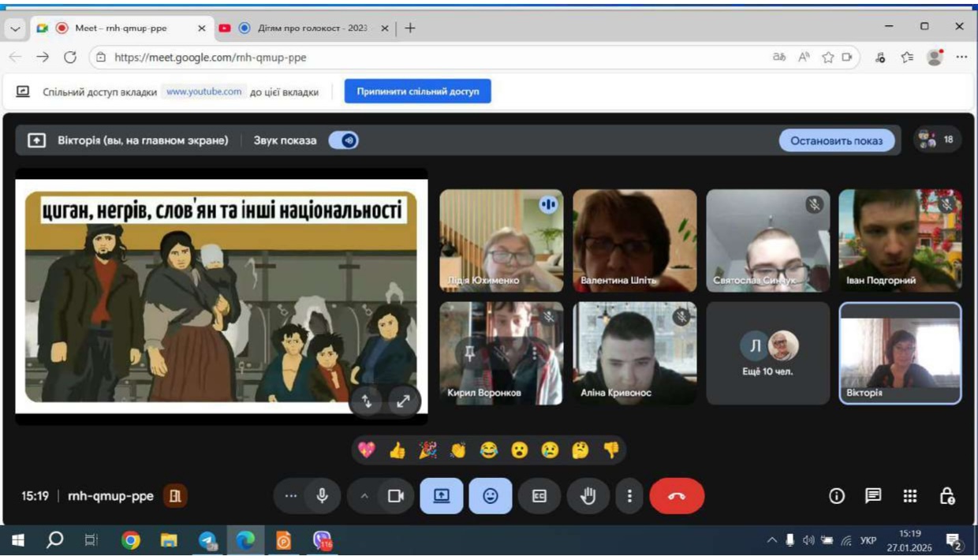Select the Meet rnh-qmup-ppe tab
The image size is (978, 560).
pos(118,28)
